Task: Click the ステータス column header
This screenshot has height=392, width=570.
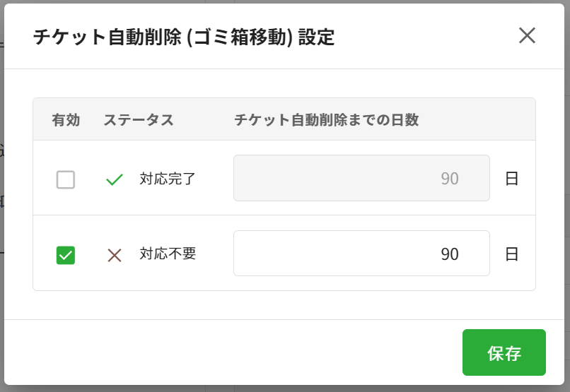Action: [139, 120]
